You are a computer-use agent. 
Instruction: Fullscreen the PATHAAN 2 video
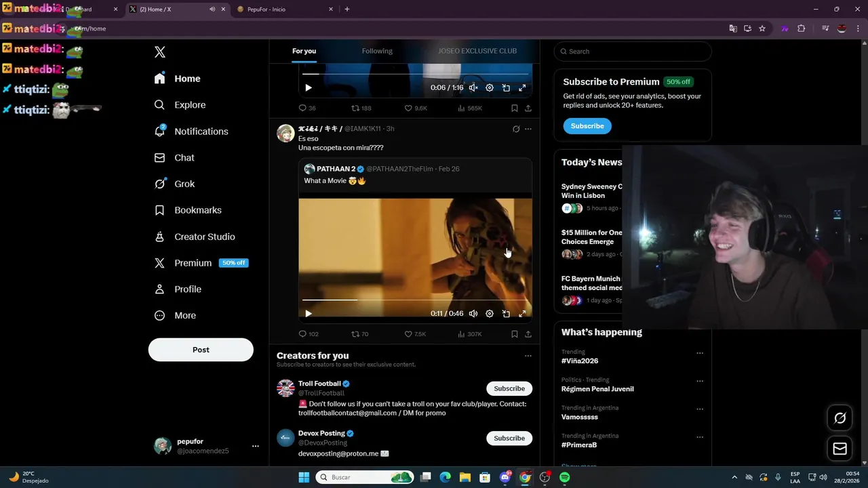[522, 314]
